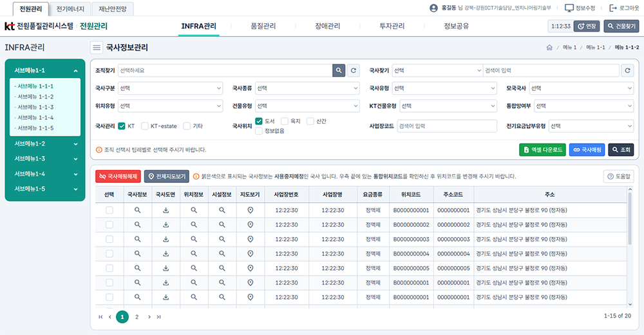
Task: Switch to the 품질관리 menu
Action: coord(263,26)
